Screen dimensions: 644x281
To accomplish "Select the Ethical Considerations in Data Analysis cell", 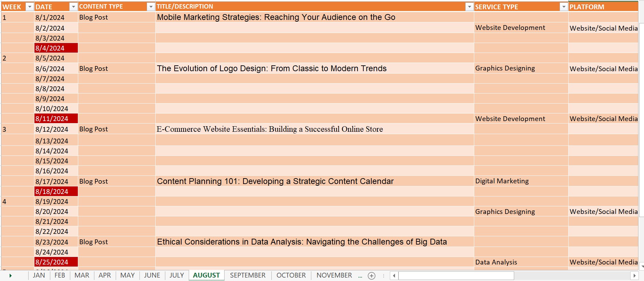I will [314, 242].
